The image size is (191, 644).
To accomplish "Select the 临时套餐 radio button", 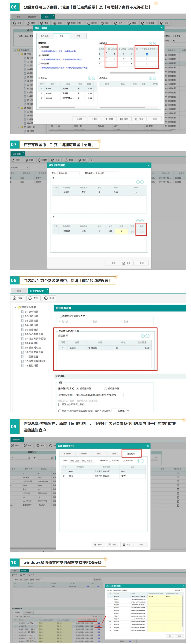I will [40, 63].
